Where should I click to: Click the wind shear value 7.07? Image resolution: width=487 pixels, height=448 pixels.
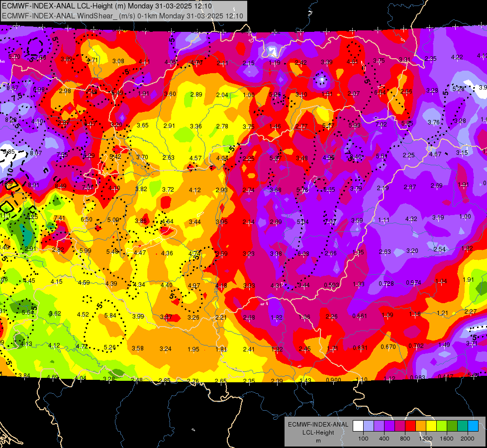click(330, 222)
